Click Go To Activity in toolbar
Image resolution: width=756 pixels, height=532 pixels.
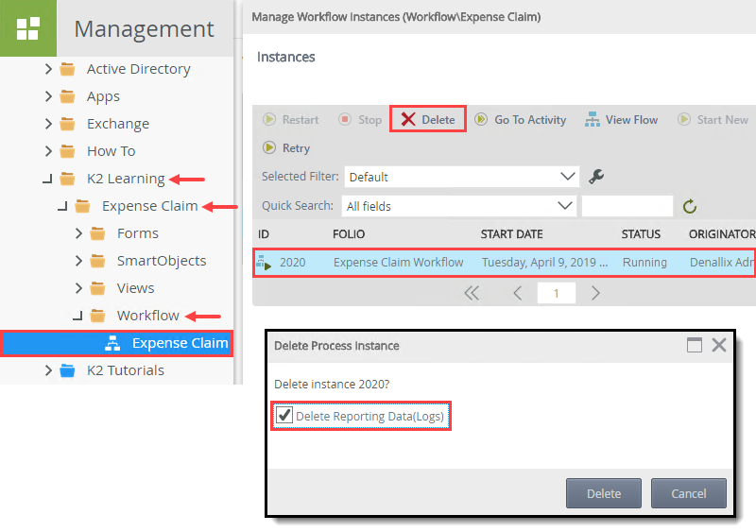[521, 120]
